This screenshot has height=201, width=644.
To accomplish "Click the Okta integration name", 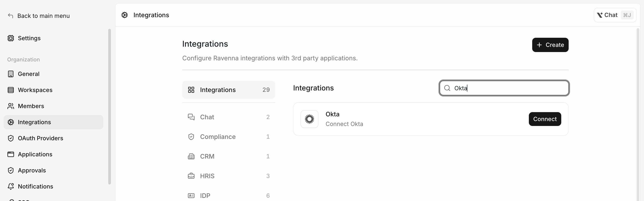I will [x=332, y=114].
